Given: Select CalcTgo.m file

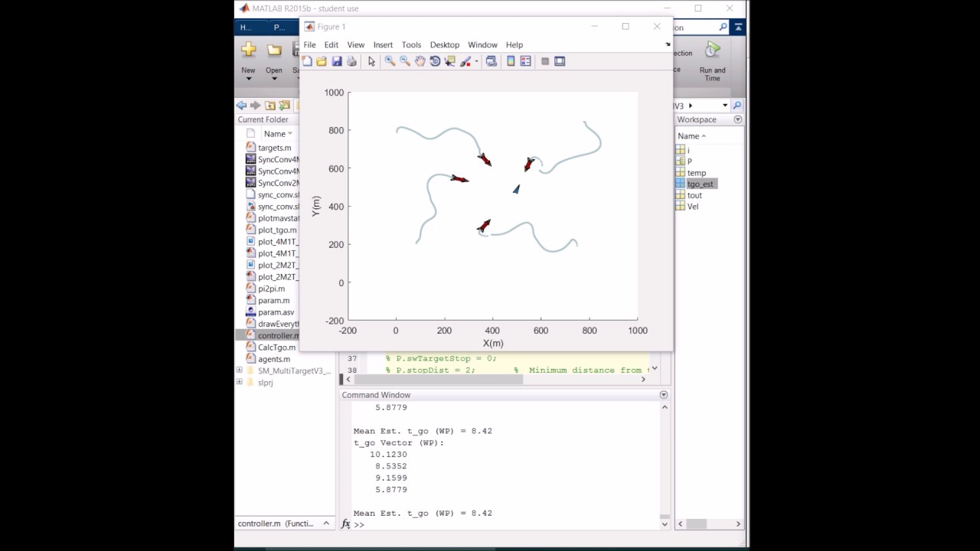Looking at the screenshot, I should (x=276, y=347).
